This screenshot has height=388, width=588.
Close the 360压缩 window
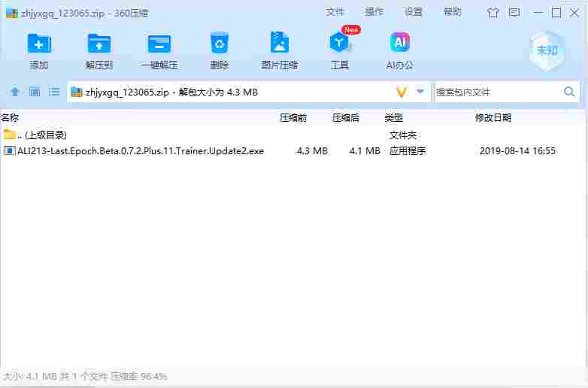click(574, 13)
